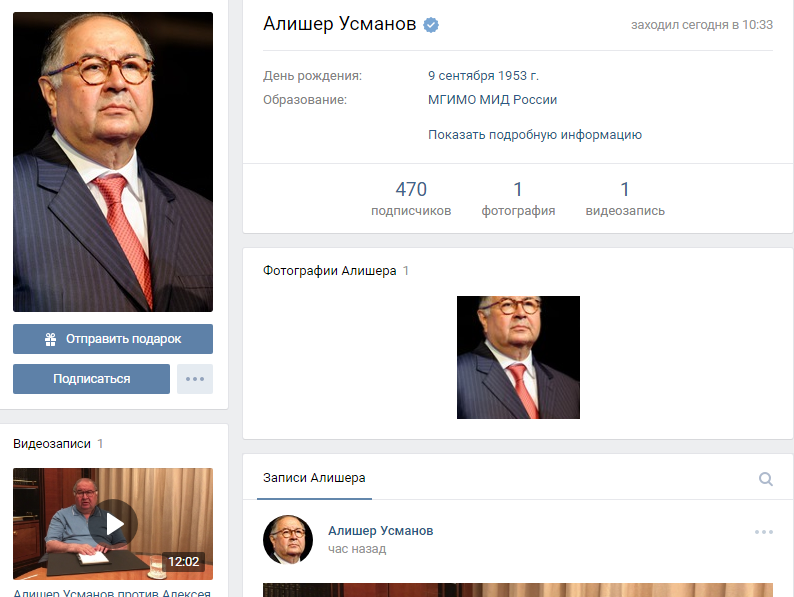Open the photo thumbnail under Фотографии Алишера
The image size is (794, 597).
(x=518, y=357)
